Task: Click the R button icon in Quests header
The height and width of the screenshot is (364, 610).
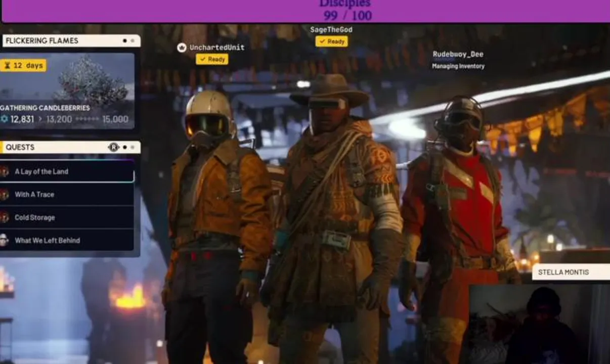Action: 113,147
